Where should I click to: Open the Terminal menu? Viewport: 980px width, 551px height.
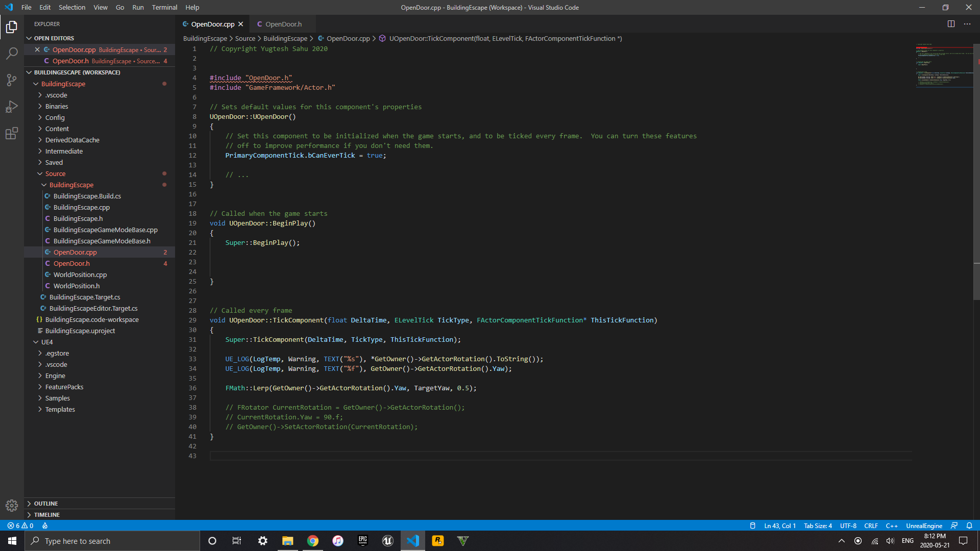tap(164, 7)
